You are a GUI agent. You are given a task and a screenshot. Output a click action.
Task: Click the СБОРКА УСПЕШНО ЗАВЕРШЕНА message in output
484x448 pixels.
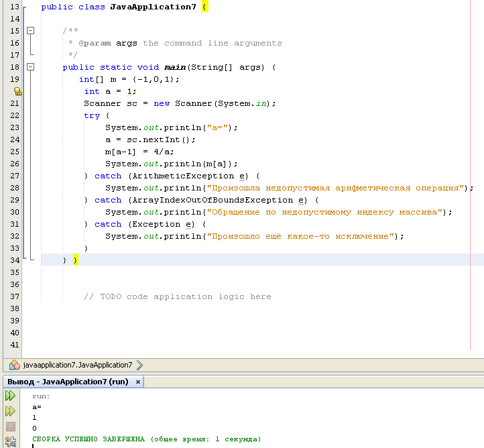pos(147,439)
